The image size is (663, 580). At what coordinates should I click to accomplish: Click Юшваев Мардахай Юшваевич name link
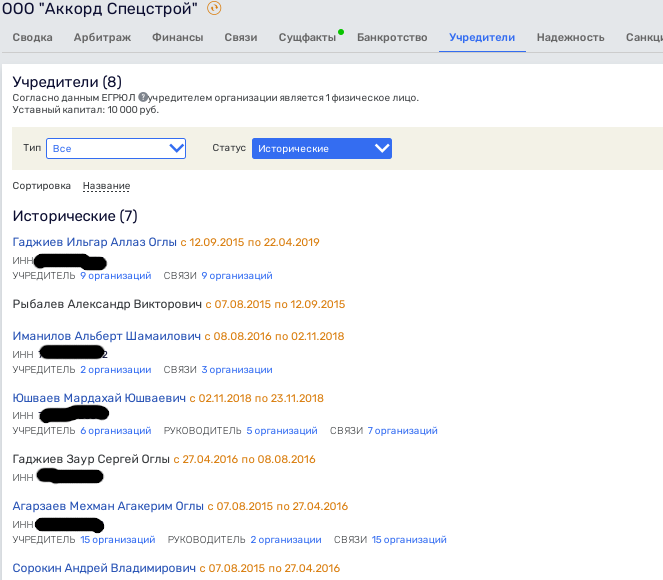pos(99,398)
